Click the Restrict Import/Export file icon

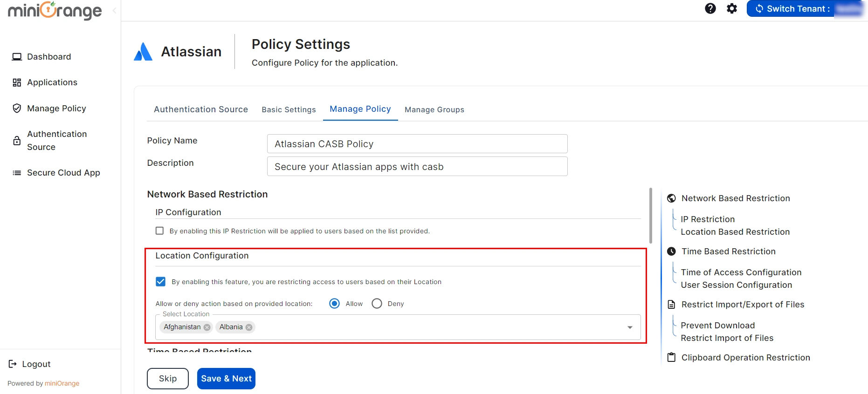pyautogui.click(x=671, y=305)
